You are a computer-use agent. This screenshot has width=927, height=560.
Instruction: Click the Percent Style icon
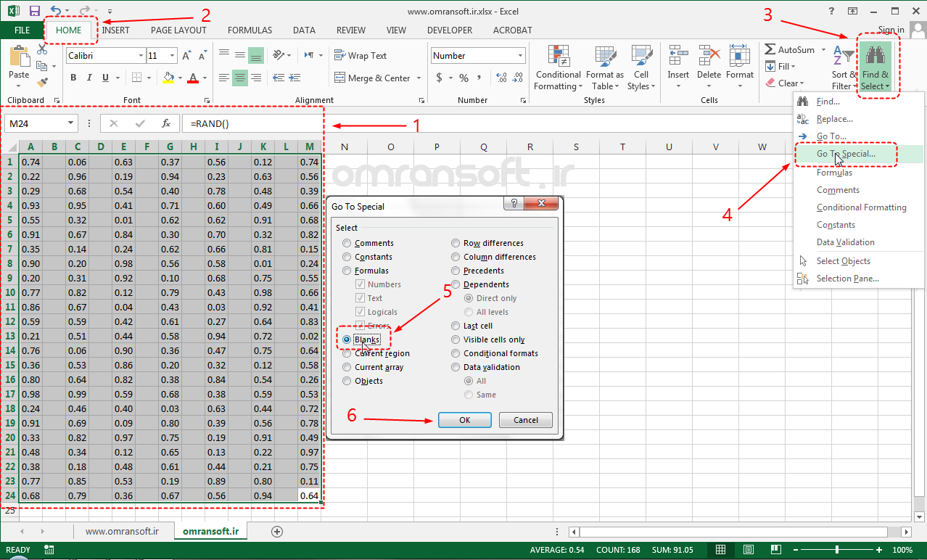click(463, 78)
